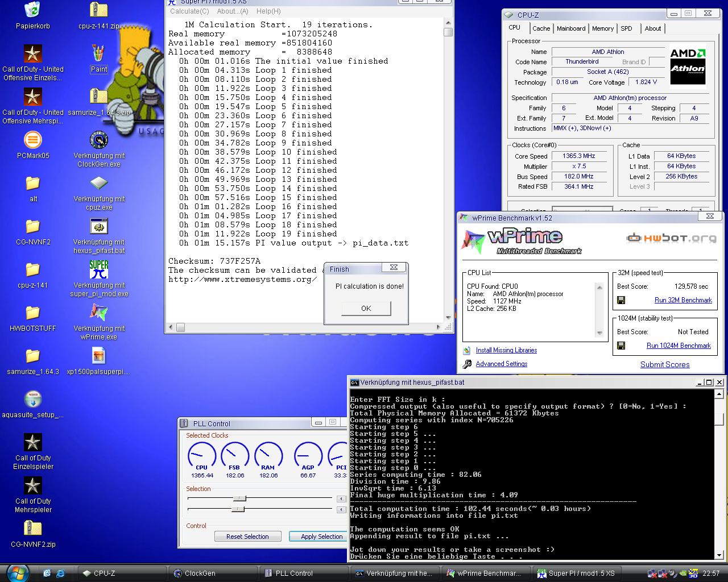Open CG-NVNF2 folder
Viewport: 728px width, 582px height.
point(33,231)
